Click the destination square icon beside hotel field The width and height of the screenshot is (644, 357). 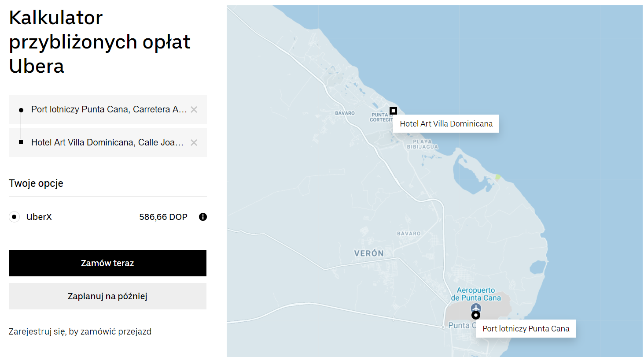pyautogui.click(x=21, y=142)
